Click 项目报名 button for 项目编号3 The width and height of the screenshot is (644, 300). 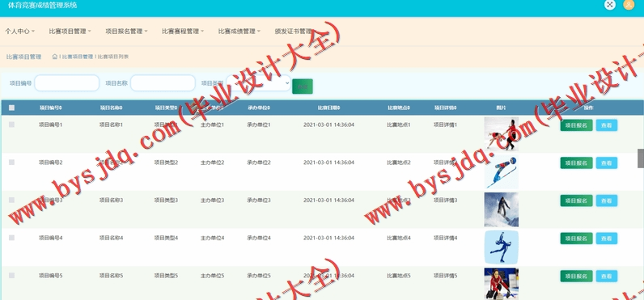pyautogui.click(x=576, y=201)
